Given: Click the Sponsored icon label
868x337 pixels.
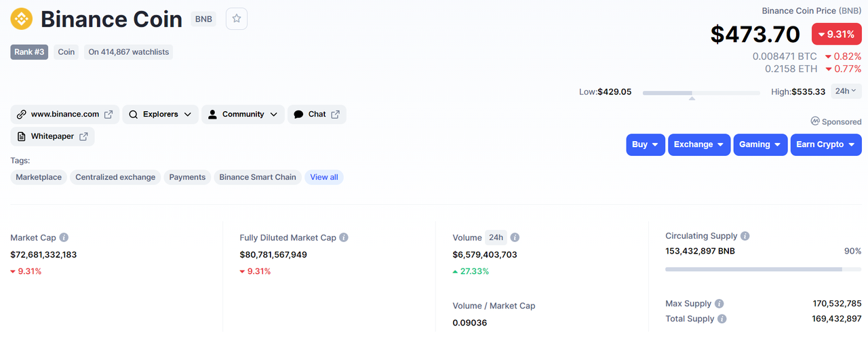Looking at the screenshot, I should tap(836, 121).
